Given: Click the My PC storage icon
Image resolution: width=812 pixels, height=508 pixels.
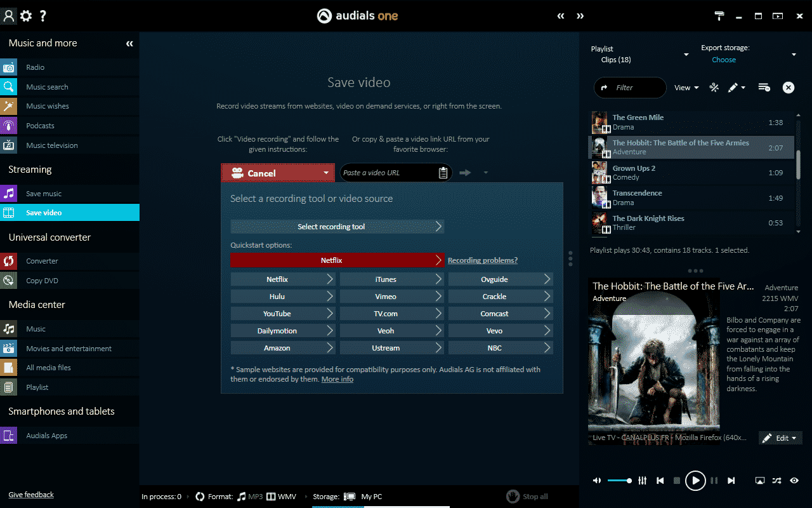Looking at the screenshot, I should point(350,497).
